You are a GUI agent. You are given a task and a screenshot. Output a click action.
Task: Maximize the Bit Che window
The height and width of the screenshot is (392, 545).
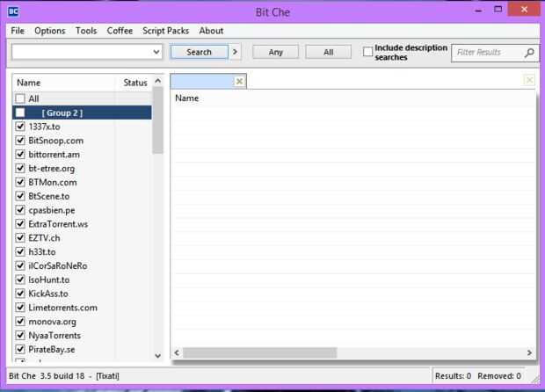coord(498,10)
